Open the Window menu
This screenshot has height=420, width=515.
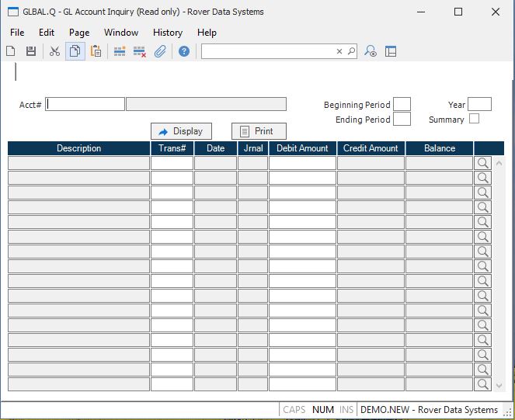[121, 33]
